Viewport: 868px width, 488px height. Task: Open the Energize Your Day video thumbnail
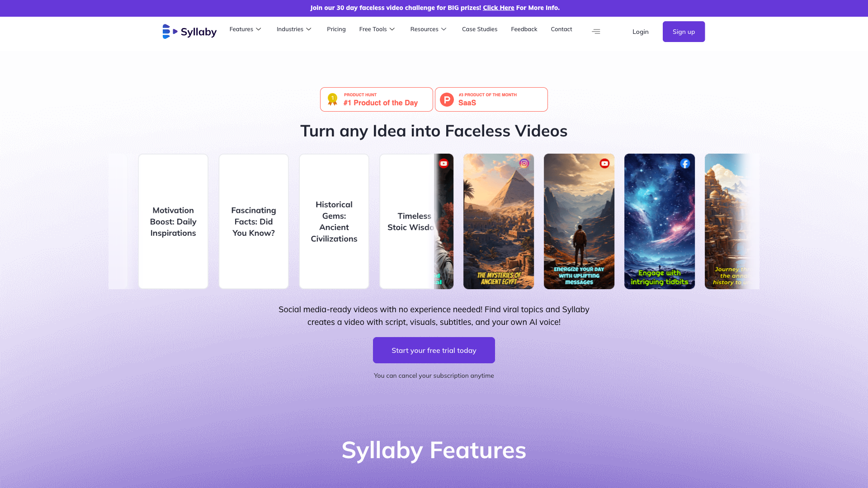(579, 221)
